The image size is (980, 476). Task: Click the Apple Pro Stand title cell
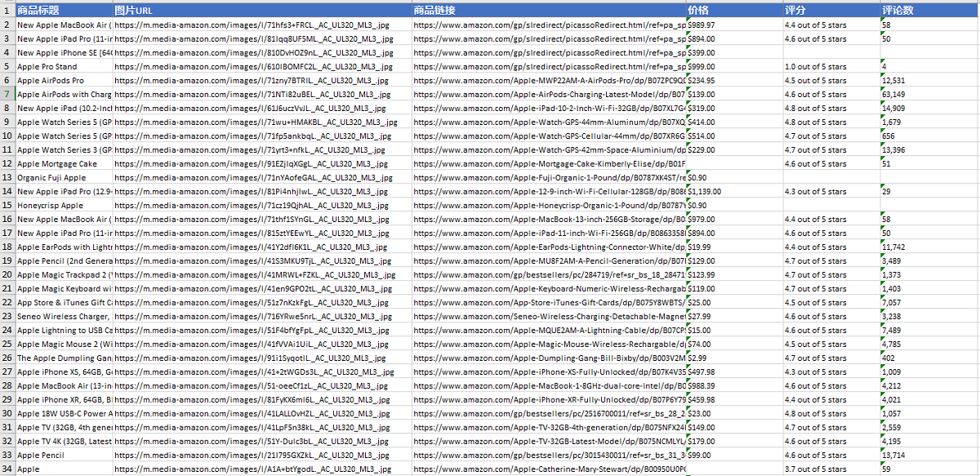coord(64,67)
